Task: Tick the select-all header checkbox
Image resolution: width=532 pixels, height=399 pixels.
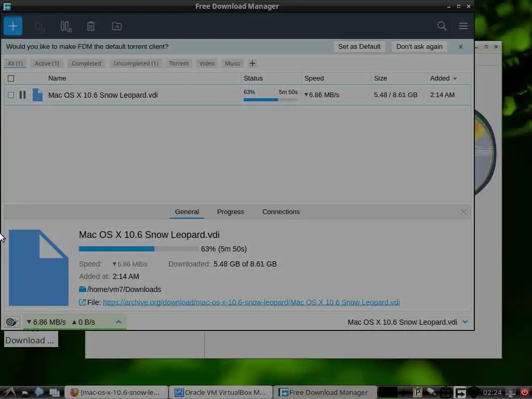Action: (11, 78)
